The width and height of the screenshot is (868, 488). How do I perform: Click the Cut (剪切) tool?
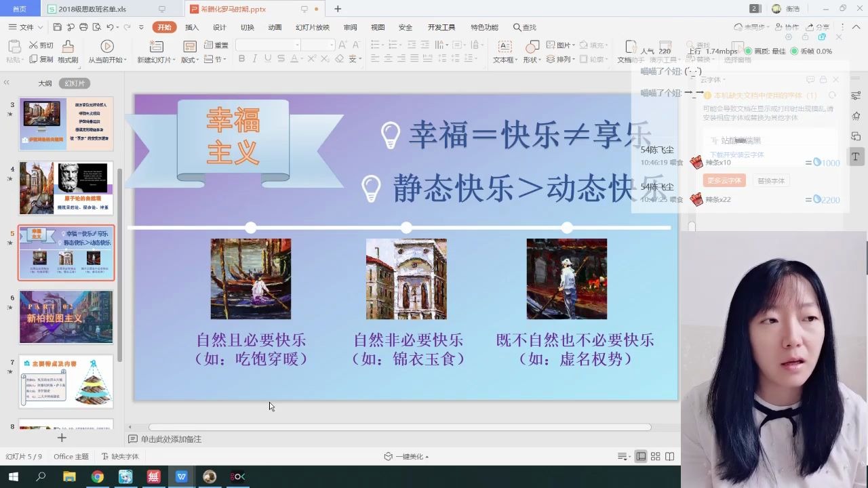click(x=41, y=45)
